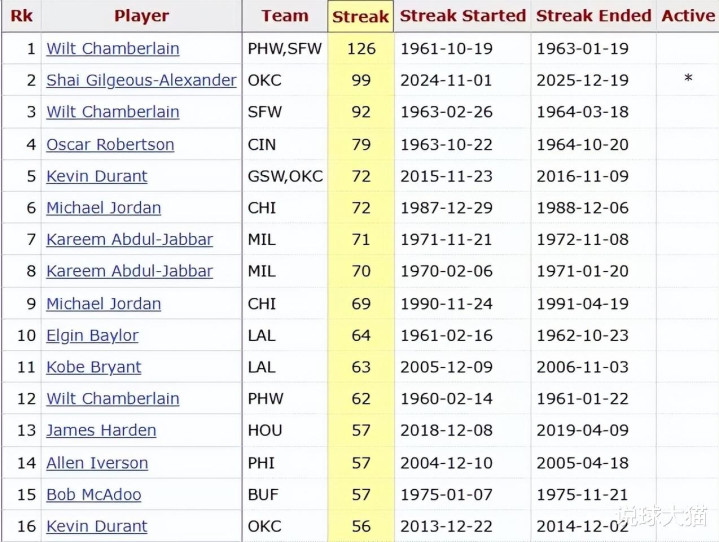Open Kevin Durant link in GSW,OKC row
The image size is (719, 542).
[97, 176]
